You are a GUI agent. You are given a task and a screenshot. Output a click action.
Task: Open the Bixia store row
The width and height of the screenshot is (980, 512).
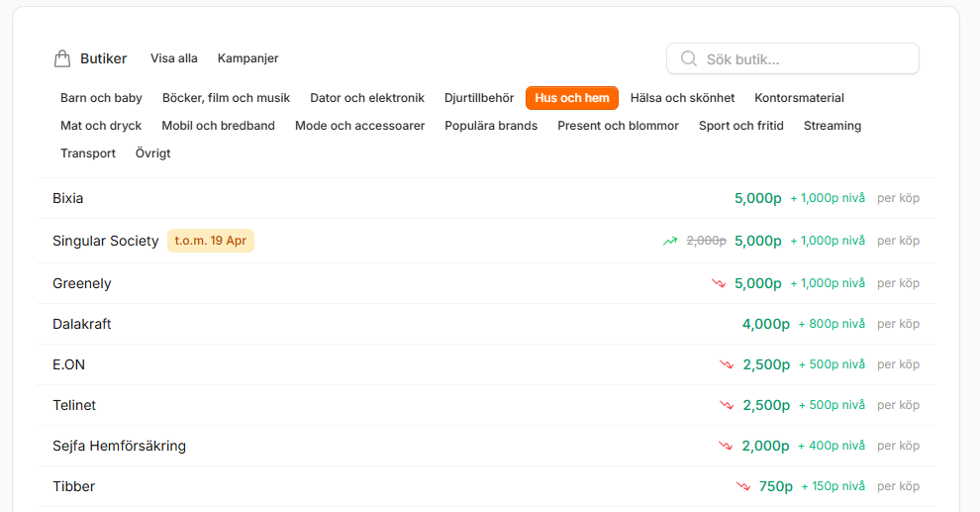[x=486, y=198]
